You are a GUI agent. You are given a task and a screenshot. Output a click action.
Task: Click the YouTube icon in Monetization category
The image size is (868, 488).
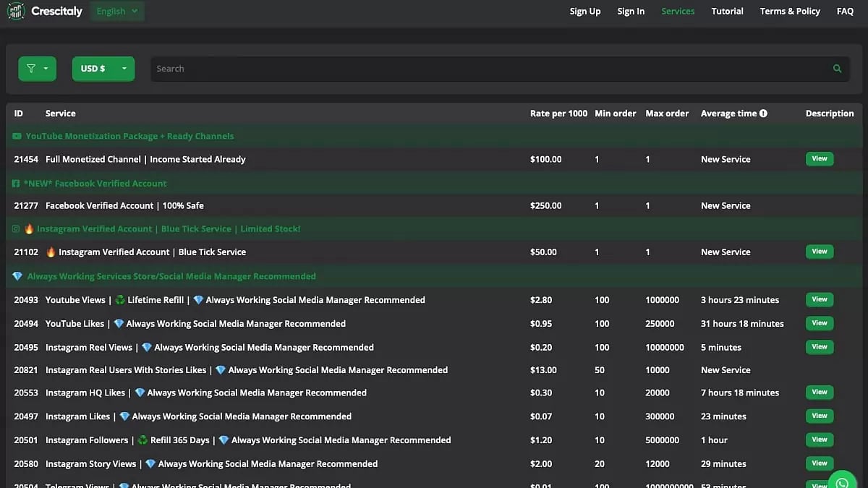(x=17, y=136)
